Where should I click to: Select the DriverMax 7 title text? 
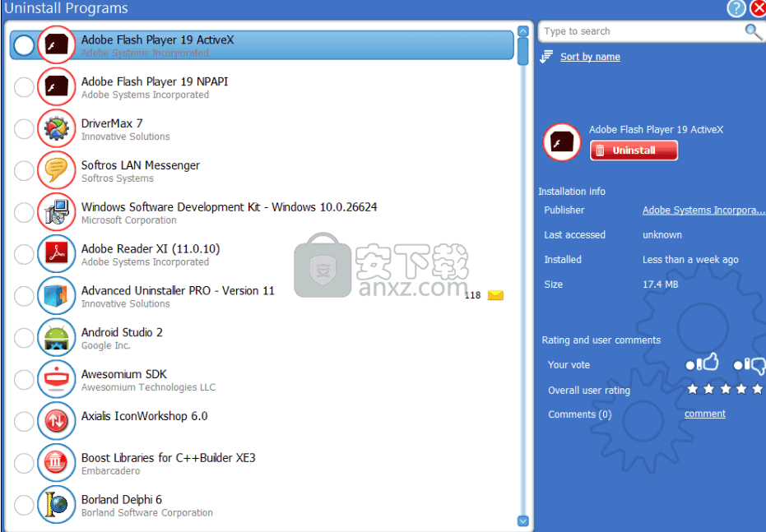(x=112, y=123)
